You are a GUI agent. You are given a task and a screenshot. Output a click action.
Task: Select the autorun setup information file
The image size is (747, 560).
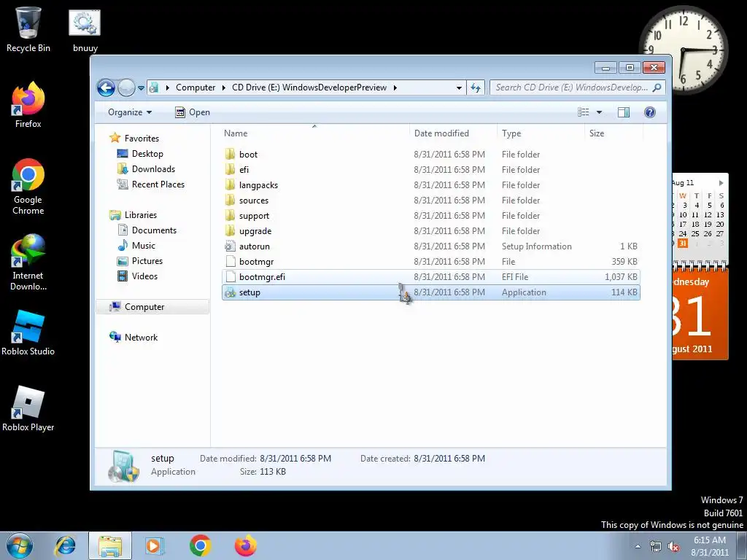click(430, 246)
